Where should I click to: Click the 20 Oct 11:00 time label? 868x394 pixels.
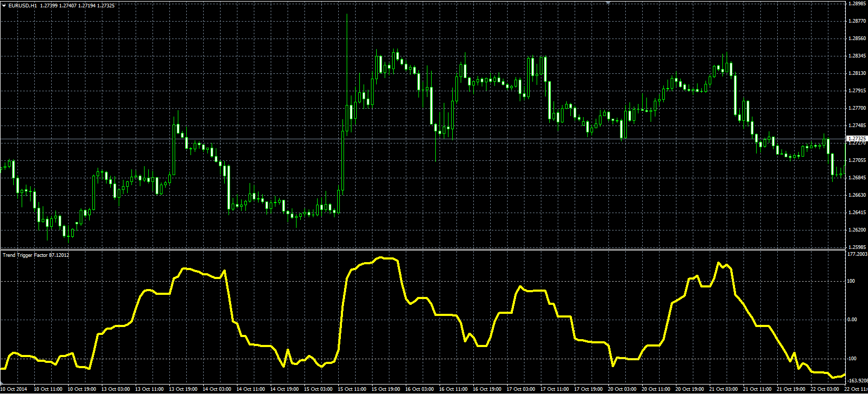coord(656,389)
